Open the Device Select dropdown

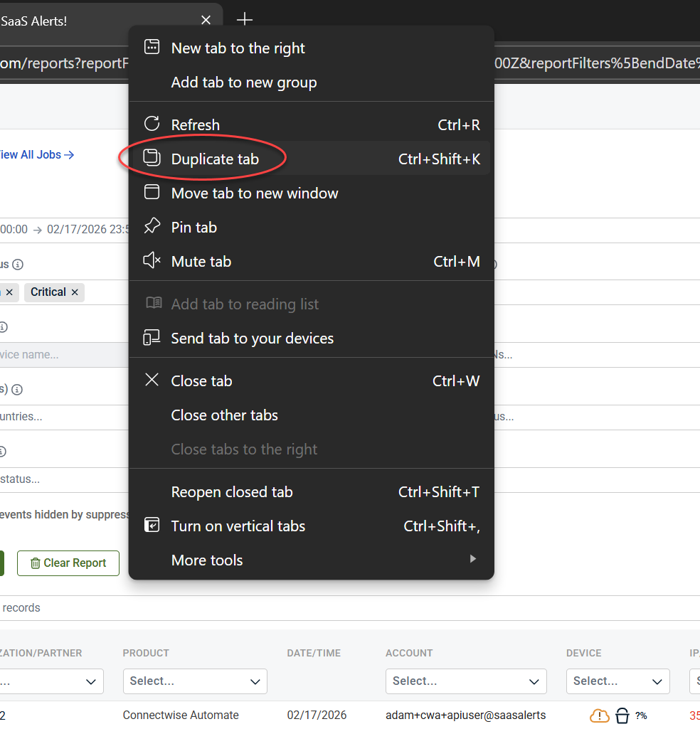617,681
